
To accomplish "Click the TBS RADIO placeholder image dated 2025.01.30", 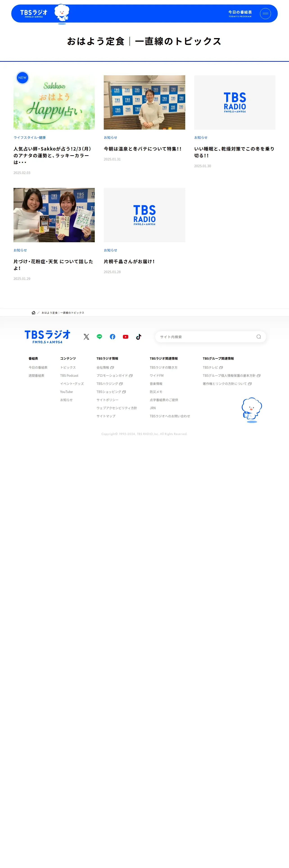I will click(235, 103).
